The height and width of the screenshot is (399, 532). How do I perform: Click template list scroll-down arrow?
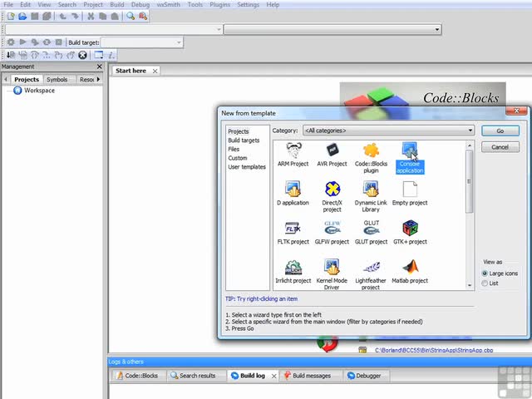point(470,285)
